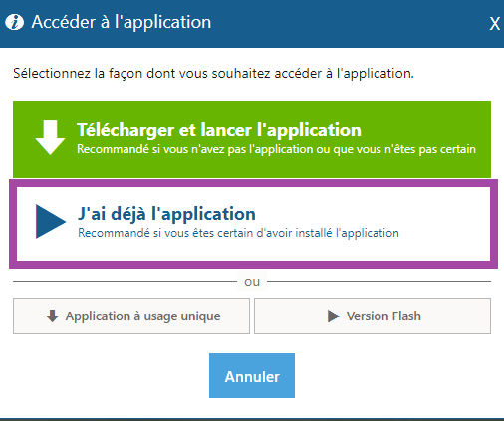Click the 'Application à usage unique' text label
Viewport: 504px width, 421px height.
click(142, 316)
